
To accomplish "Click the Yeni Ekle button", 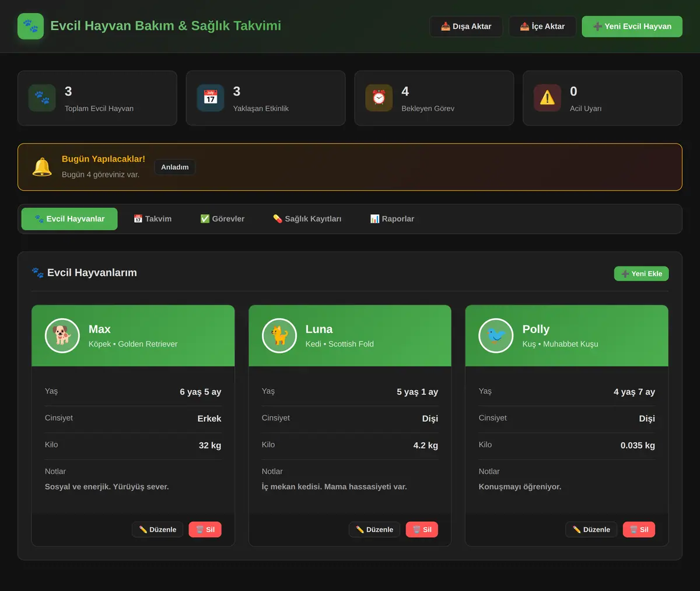I will click(642, 274).
